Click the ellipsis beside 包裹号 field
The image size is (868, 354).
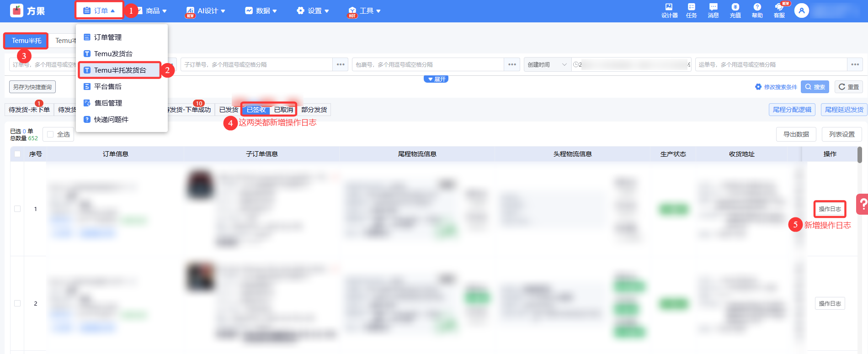[x=512, y=64]
